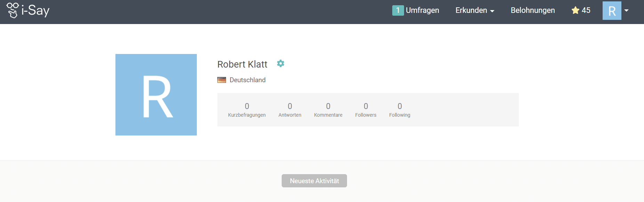Viewport: 644px width, 202px height.
Task: Open the Umfragen page
Action: pyautogui.click(x=422, y=10)
